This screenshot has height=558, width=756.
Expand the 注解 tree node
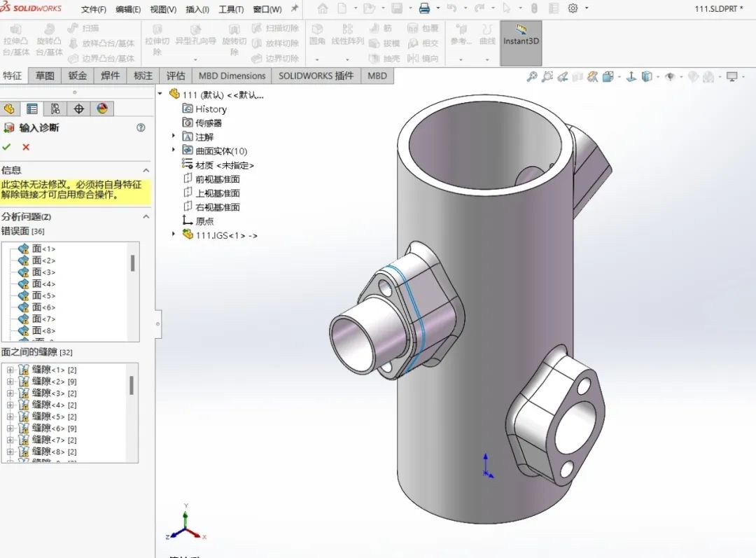(x=174, y=136)
